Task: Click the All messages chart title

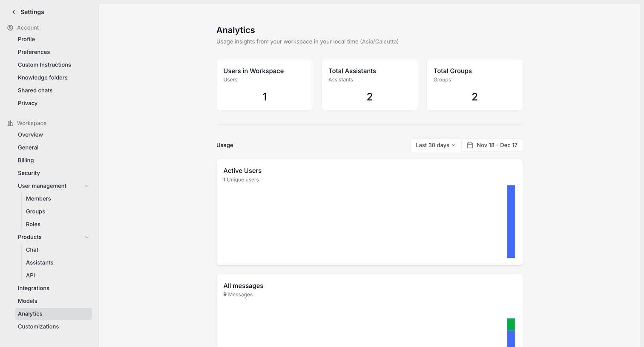Action: (243, 286)
